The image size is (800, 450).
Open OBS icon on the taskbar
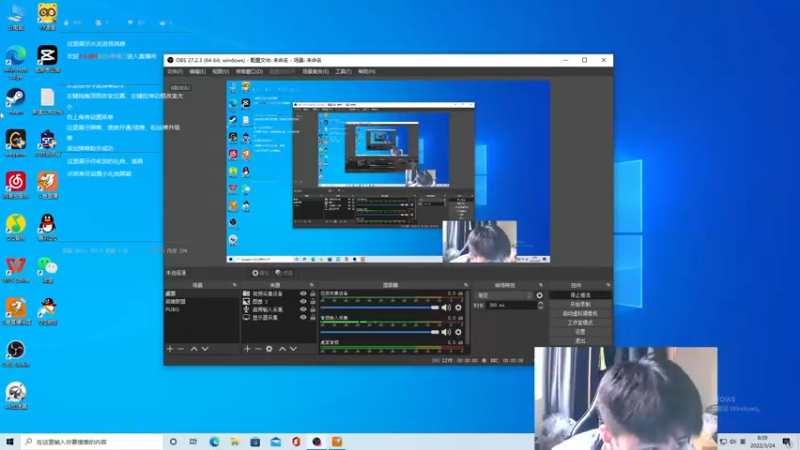pos(316,442)
